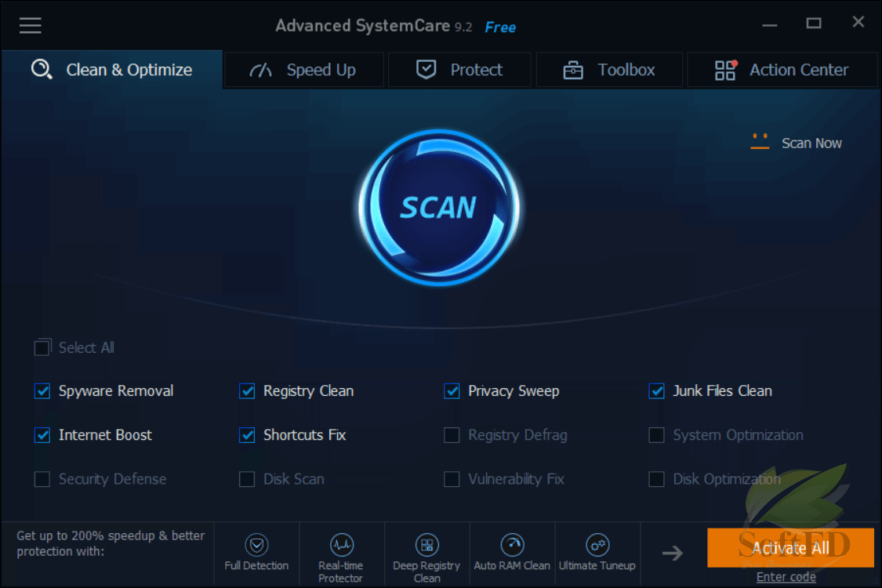Enable Security Defense checkbox

coord(42,479)
